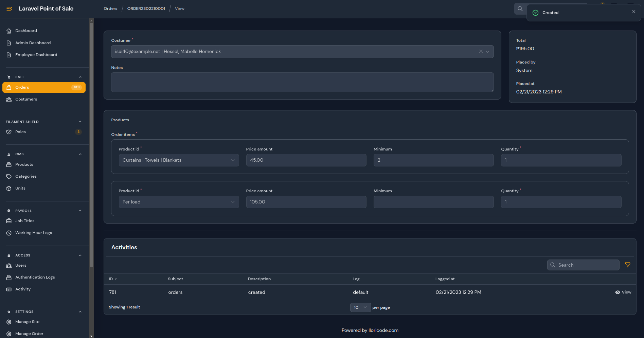
Task: Collapse the sidebar with the hamburger icon
Action: point(9,8)
